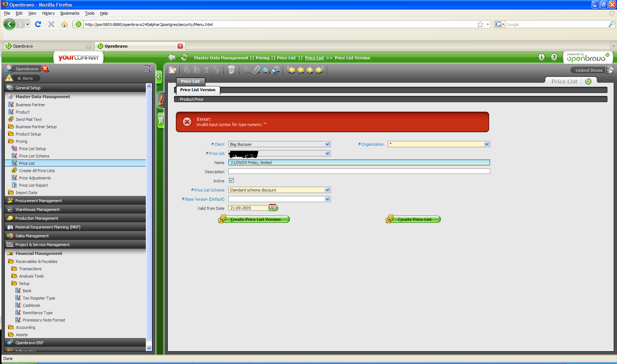Image resolution: width=617 pixels, height=364 pixels.
Task: Click the Search magnifier toolbar icon
Action: 266,70
